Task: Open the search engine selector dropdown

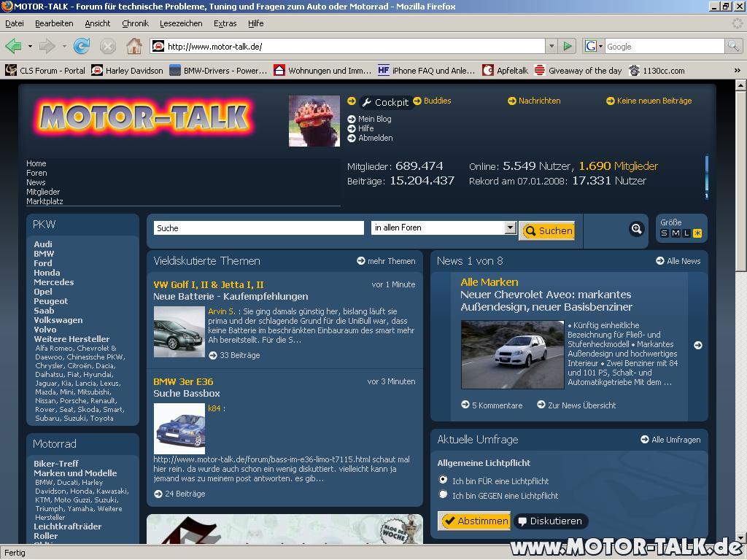Action: [594, 46]
